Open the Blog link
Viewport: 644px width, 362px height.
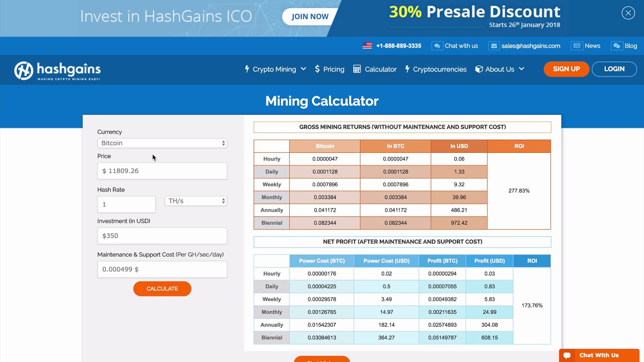point(631,46)
